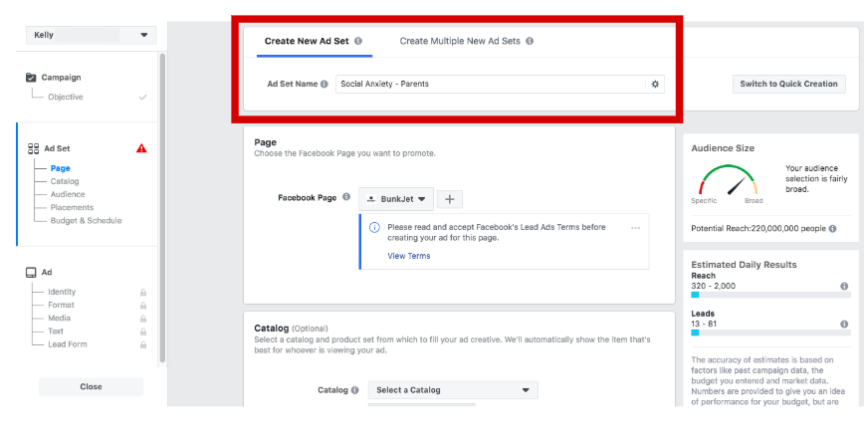868x440 pixels.
Task: Click the plus button to add Facebook Page
Action: 449,199
